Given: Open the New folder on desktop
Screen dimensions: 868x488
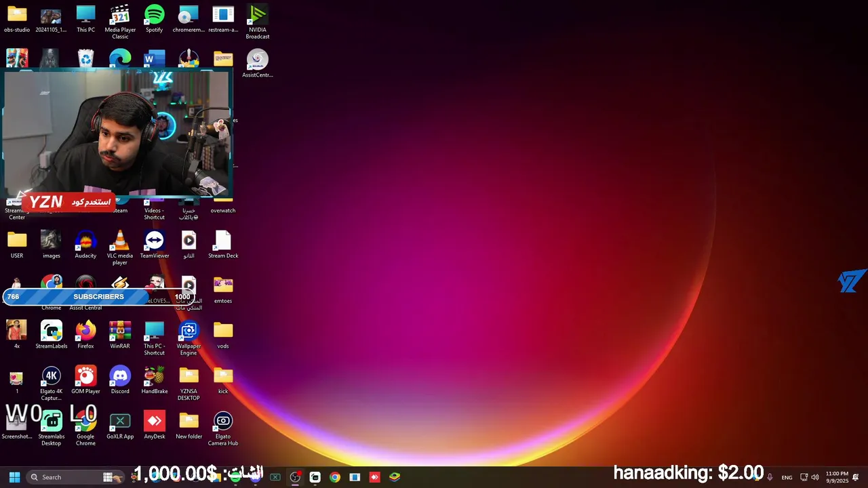Looking at the screenshot, I should (189, 426).
